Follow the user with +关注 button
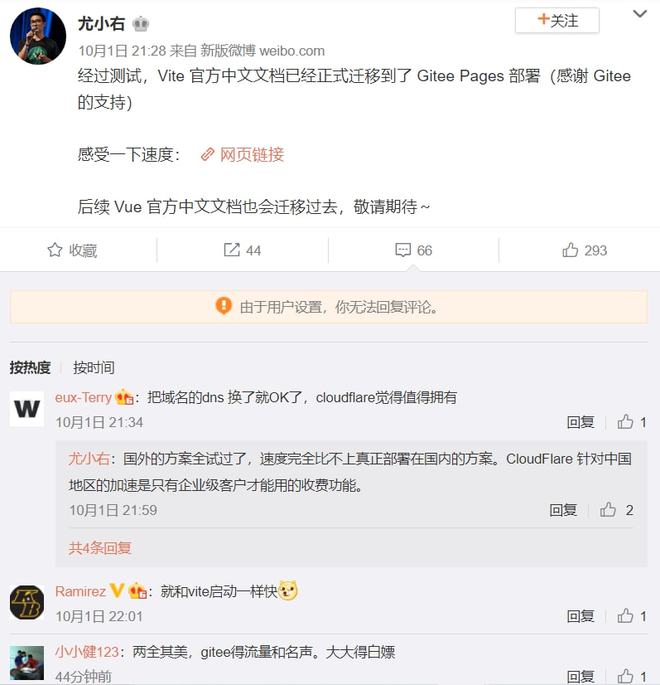Viewport: 660px width, 685px height. click(x=557, y=21)
